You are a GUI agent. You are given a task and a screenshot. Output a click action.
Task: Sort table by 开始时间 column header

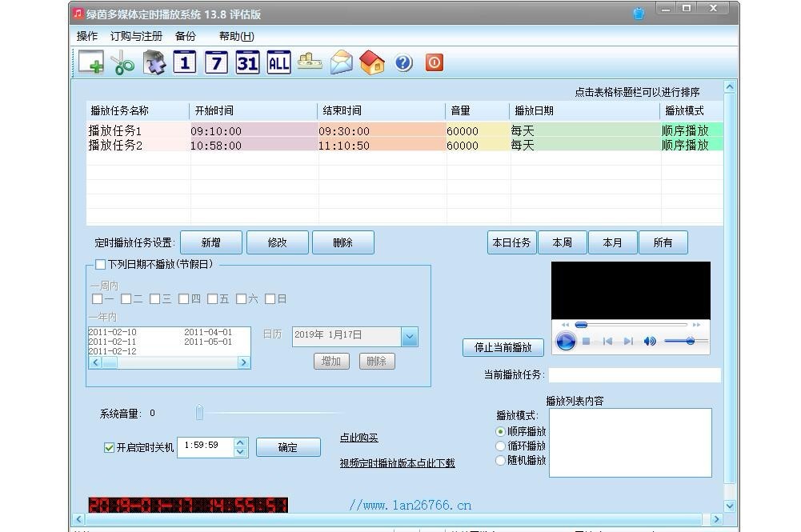pos(213,111)
